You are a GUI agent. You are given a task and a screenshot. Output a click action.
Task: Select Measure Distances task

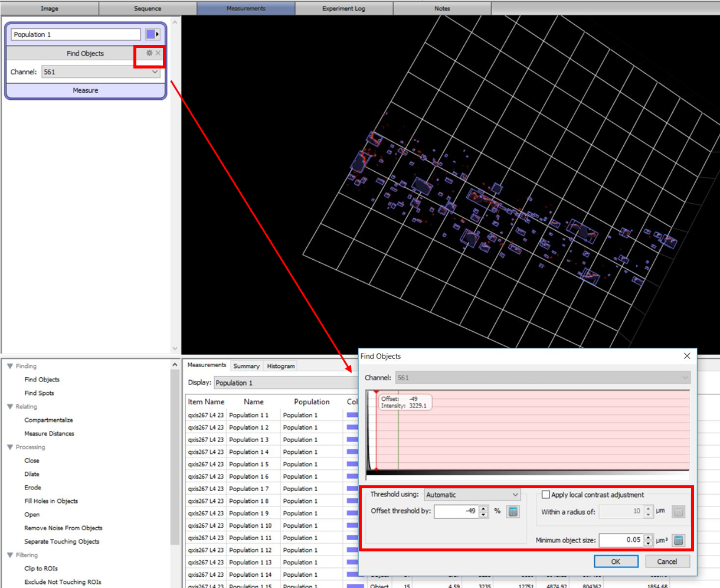pyautogui.click(x=49, y=433)
